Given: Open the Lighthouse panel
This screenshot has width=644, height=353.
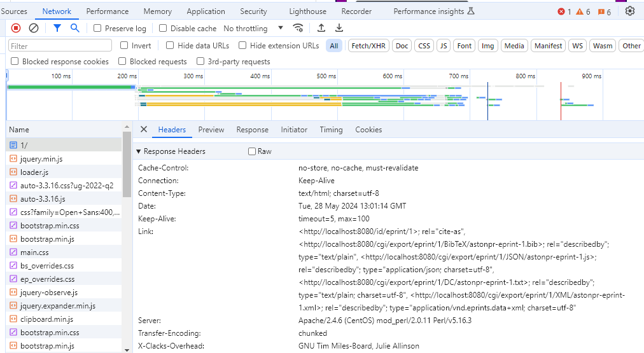Looking at the screenshot, I should coord(307,11).
